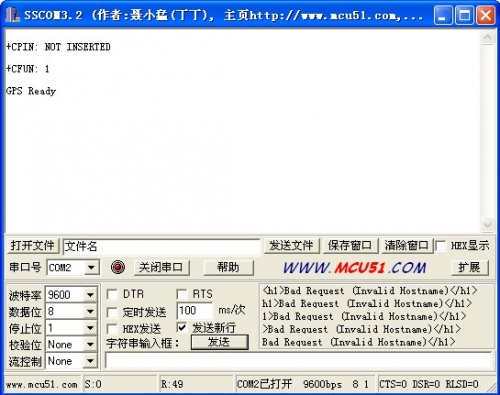The height and width of the screenshot is (395, 500).
Task: Click the 发送 send button
Action: [x=219, y=342]
